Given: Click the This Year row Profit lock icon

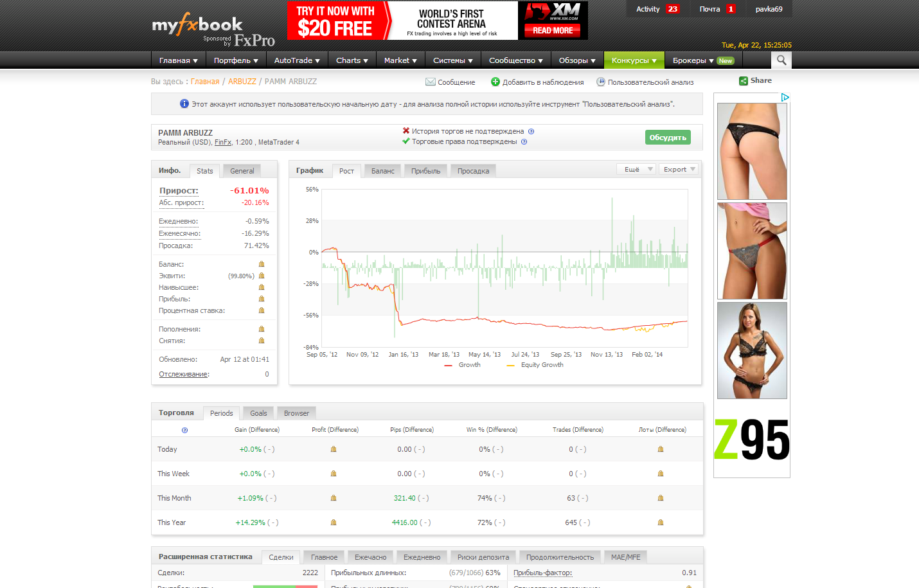Looking at the screenshot, I should (334, 522).
